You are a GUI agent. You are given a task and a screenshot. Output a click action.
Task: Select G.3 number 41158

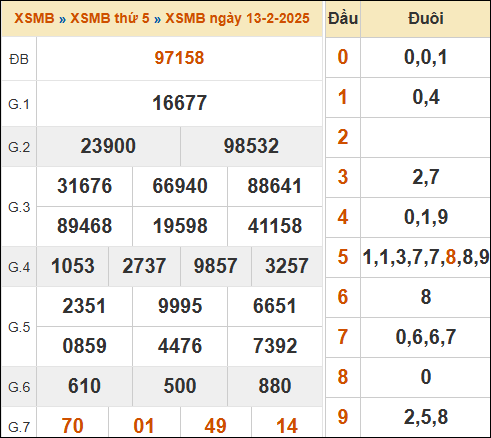coord(275,226)
